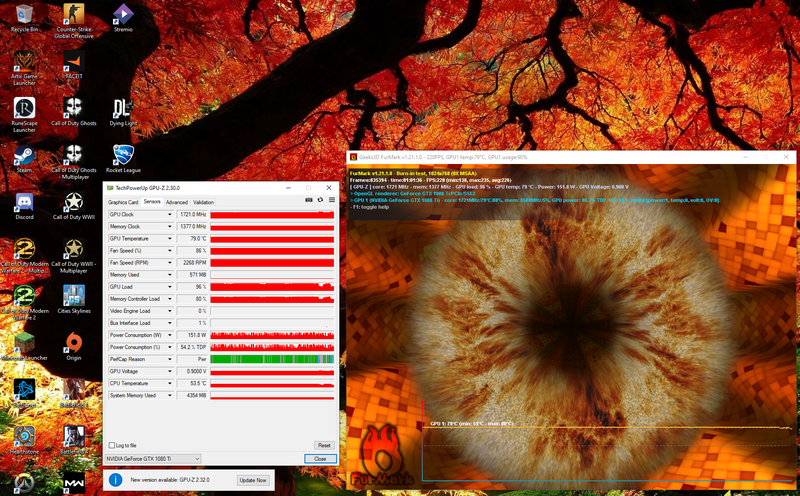Click Update Now for GPU-Z 2.32.0
The height and width of the screenshot is (496, 800).
[253, 480]
